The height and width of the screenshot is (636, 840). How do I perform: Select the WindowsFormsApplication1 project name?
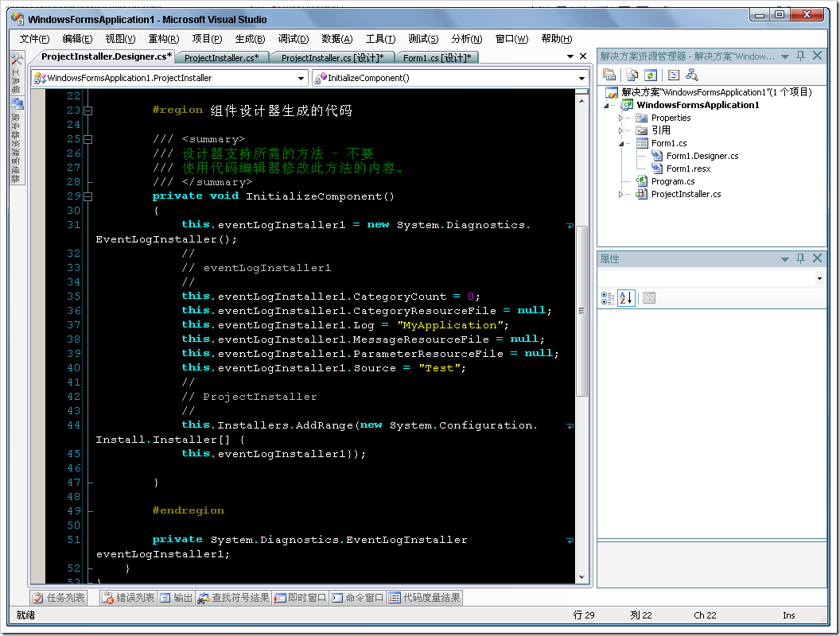[698, 105]
